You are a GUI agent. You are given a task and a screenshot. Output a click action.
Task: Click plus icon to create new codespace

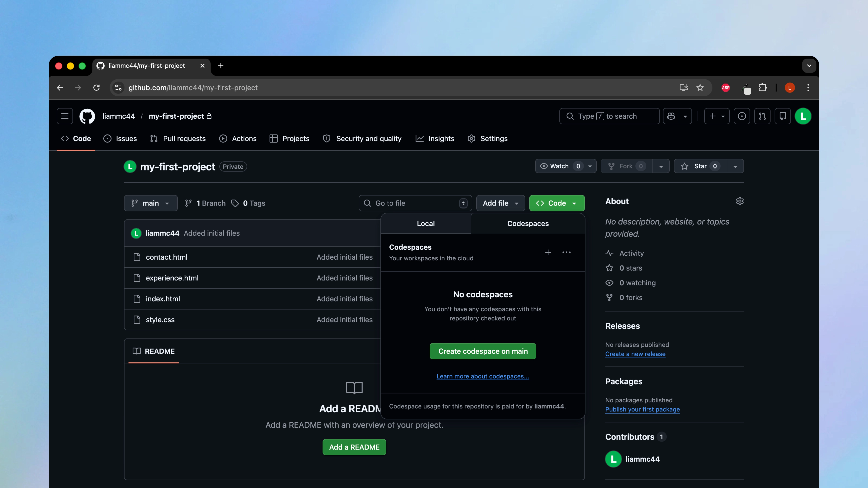coord(548,252)
